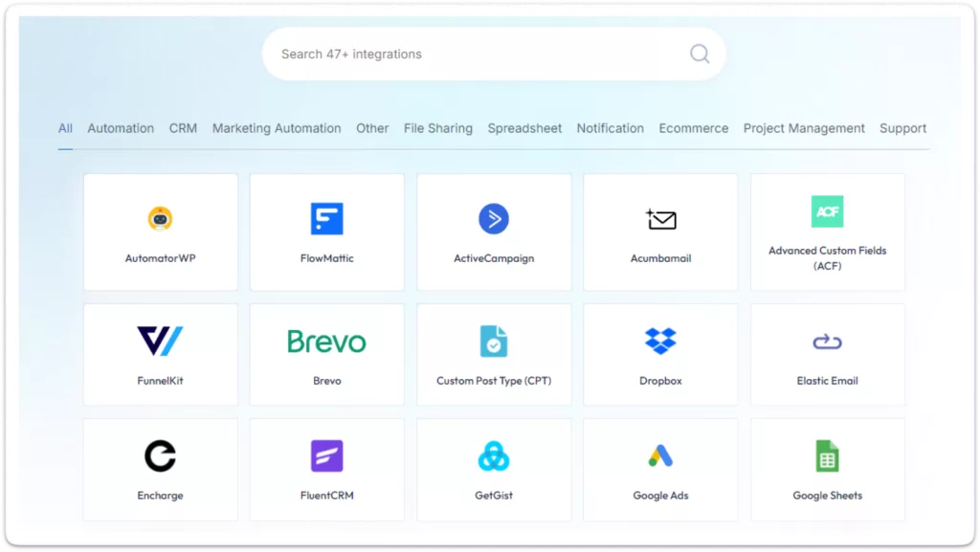
Task: Switch to the CRM tab
Action: click(x=183, y=127)
